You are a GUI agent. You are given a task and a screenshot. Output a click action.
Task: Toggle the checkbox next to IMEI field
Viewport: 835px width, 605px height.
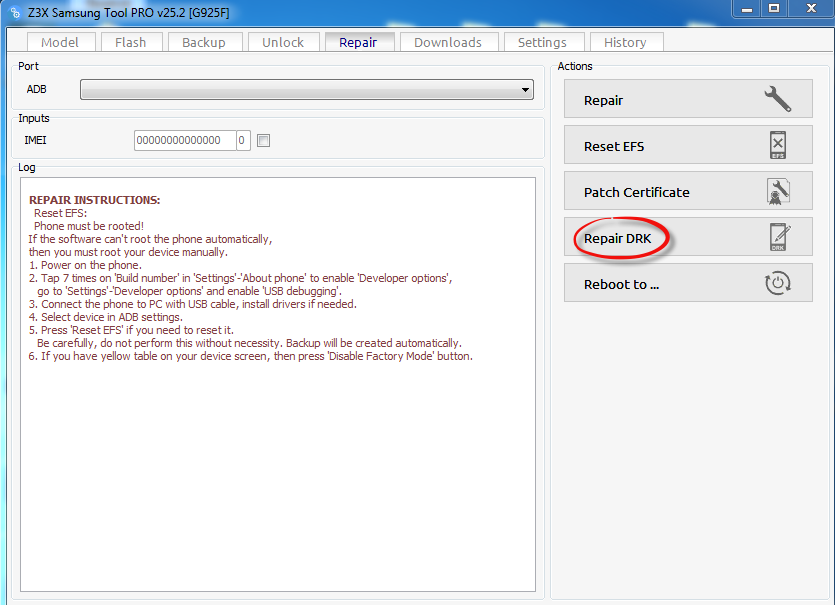(x=264, y=141)
